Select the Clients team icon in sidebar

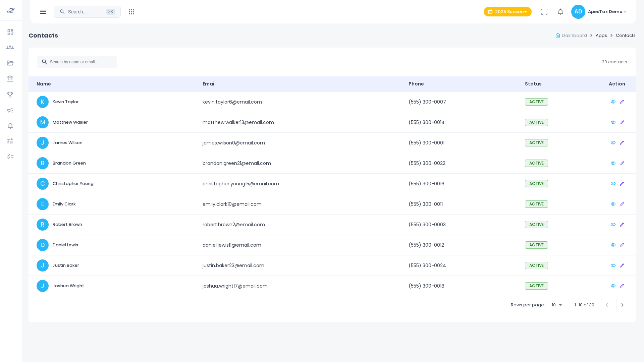10,47
